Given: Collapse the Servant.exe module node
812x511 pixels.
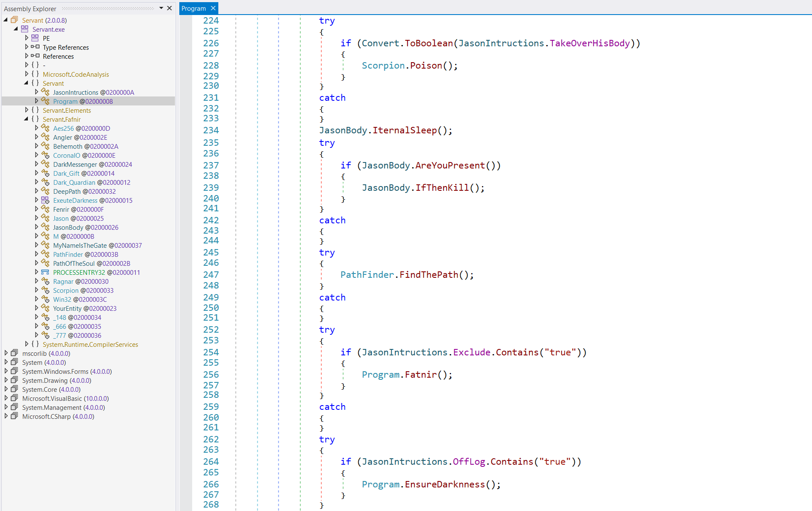Looking at the screenshot, I should (16, 29).
